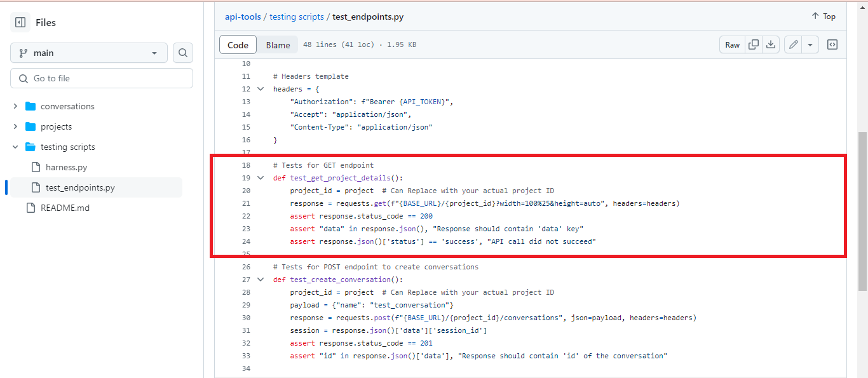Collapse the testing scripts folder
Screen dimensions: 868x378
pyautogui.click(x=15, y=147)
